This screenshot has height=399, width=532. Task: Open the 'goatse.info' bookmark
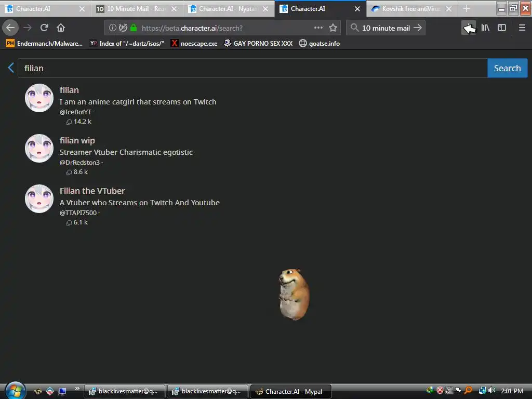point(320,44)
